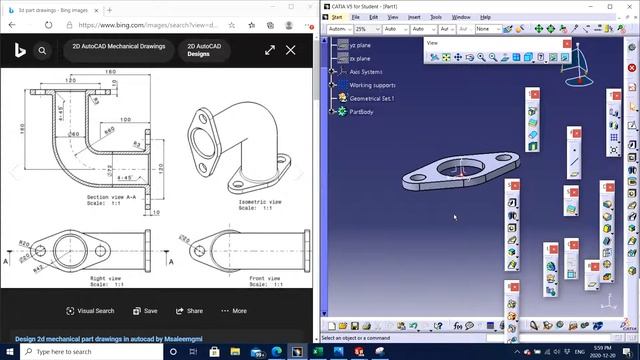Expand the PartBody tree node

[332, 111]
